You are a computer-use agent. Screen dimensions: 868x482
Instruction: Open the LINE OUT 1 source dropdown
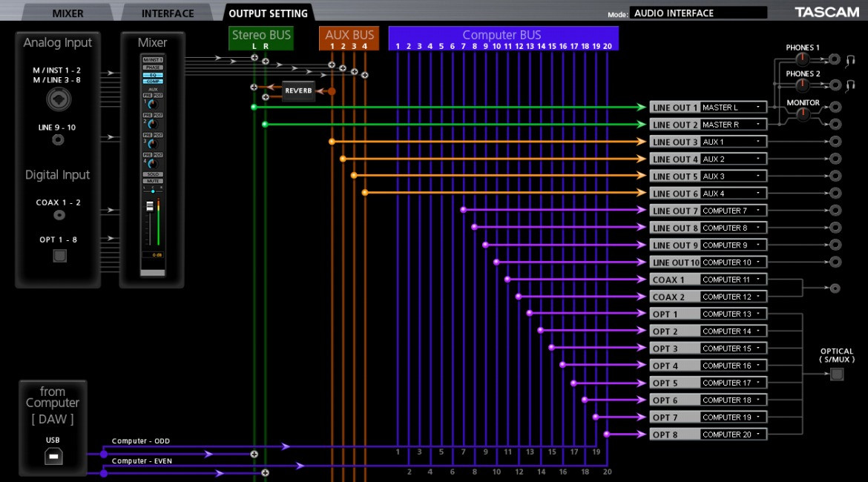[733, 108]
